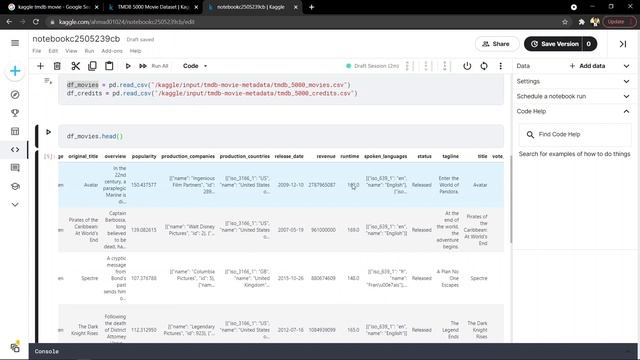This screenshot has width=640, height=360.
Task: Switch to kaggle tmdb movie Google Search tab
Action: tap(53, 7)
